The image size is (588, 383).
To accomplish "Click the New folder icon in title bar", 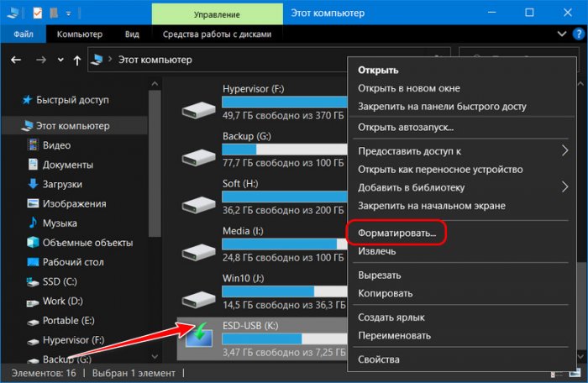I will coord(54,13).
